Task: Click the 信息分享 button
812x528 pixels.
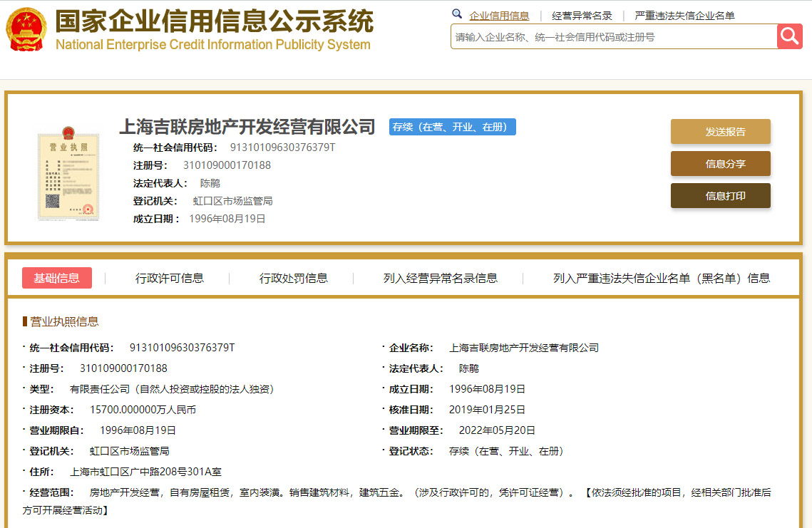Action: 720,164
